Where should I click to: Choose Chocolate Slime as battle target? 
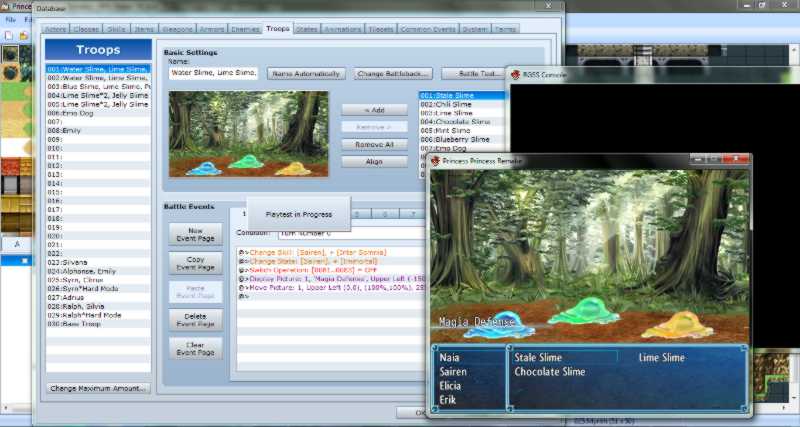tap(549, 372)
